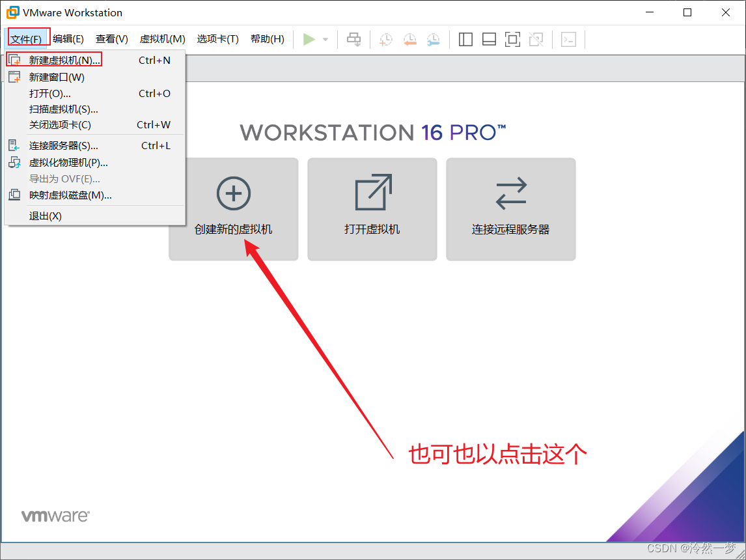Enter full screen mode icon
746x560 pixels.
click(512, 39)
